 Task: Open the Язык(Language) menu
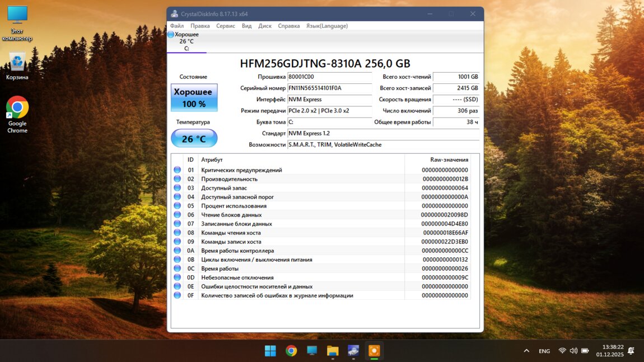(326, 26)
